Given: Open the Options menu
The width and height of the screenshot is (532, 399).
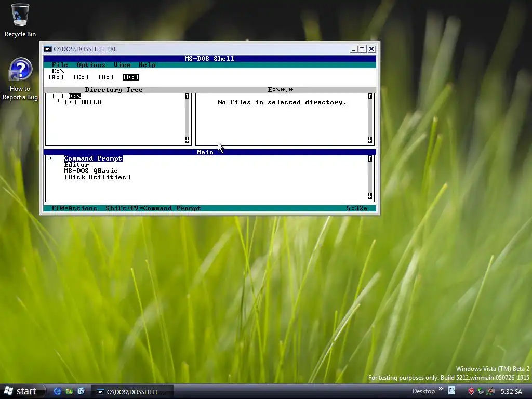Looking at the screenshot, I should pyautogui.click(x=90, y=65).
